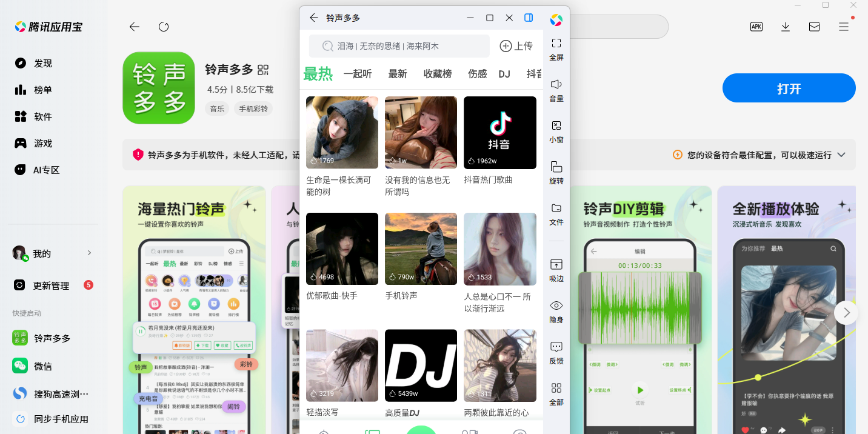The width and height of the screenshot is (868, 434).
Task: Click the 应用宝 logo atop side toolbar
Action: coord(556,20)
